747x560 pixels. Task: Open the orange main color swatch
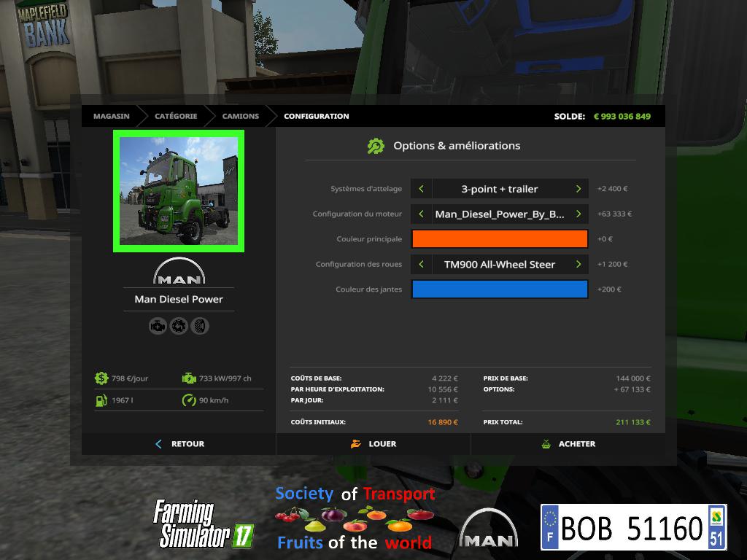click(x=500, y=239)
